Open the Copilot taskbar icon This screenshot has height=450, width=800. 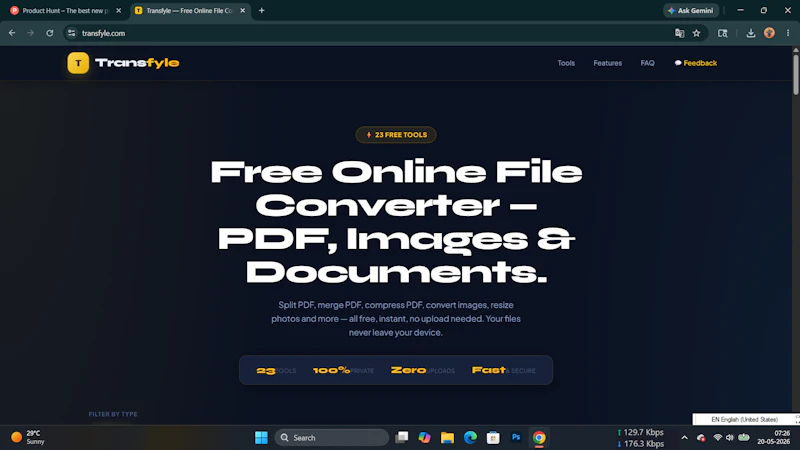pos(424,438)
